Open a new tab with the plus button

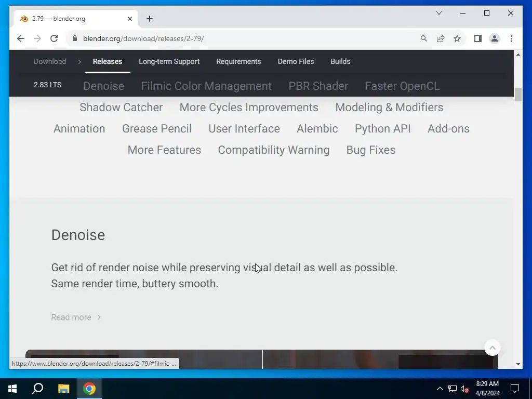coord(150,19)
